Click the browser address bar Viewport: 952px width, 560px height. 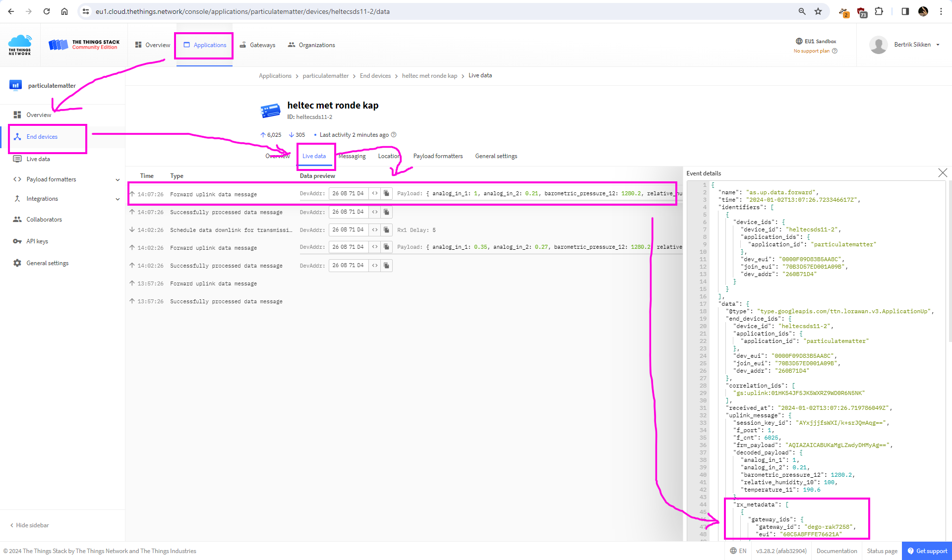pyautogui.click(x=441, y=11)
